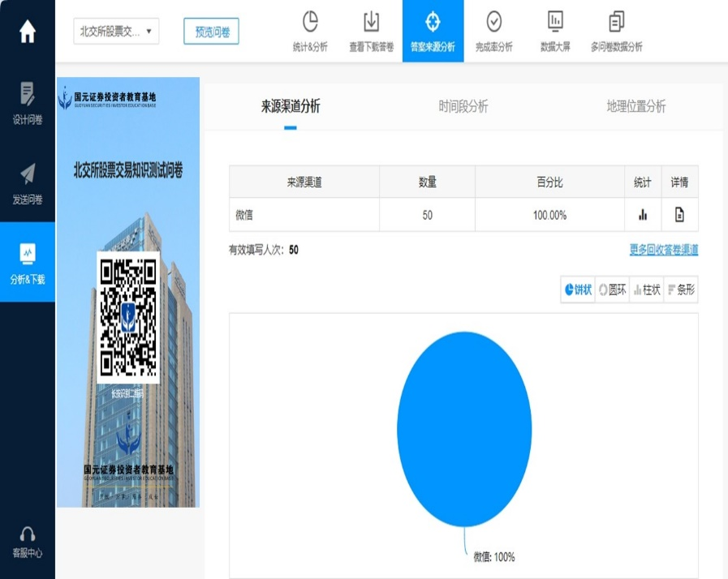Image resolution: width=728 pixels, height=579 pixels.
Task: Switch chart to 条形 bar view
Action: coord(680,289)
